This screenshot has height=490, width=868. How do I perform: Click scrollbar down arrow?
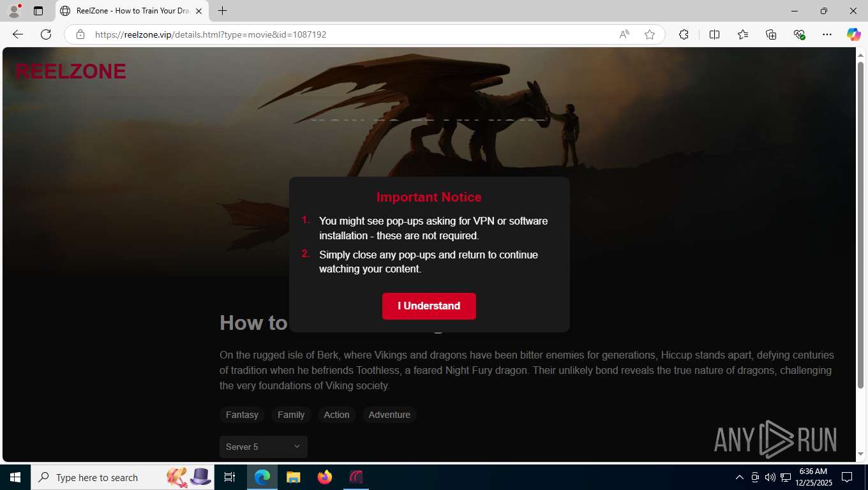coord(860,454)
